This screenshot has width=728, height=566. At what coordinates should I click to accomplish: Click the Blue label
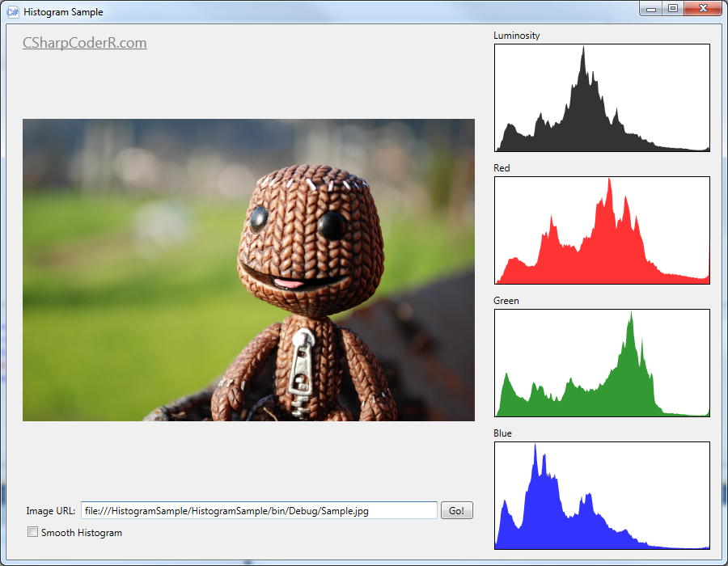[502, 433]
